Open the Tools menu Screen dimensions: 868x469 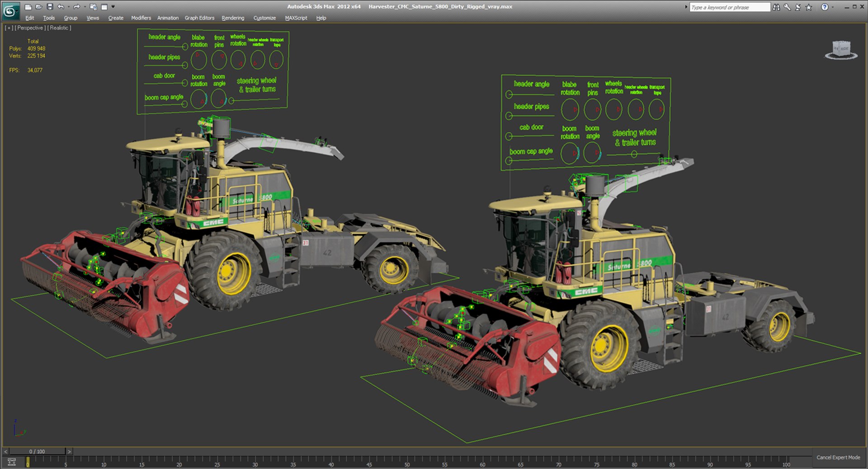point(49,18)
